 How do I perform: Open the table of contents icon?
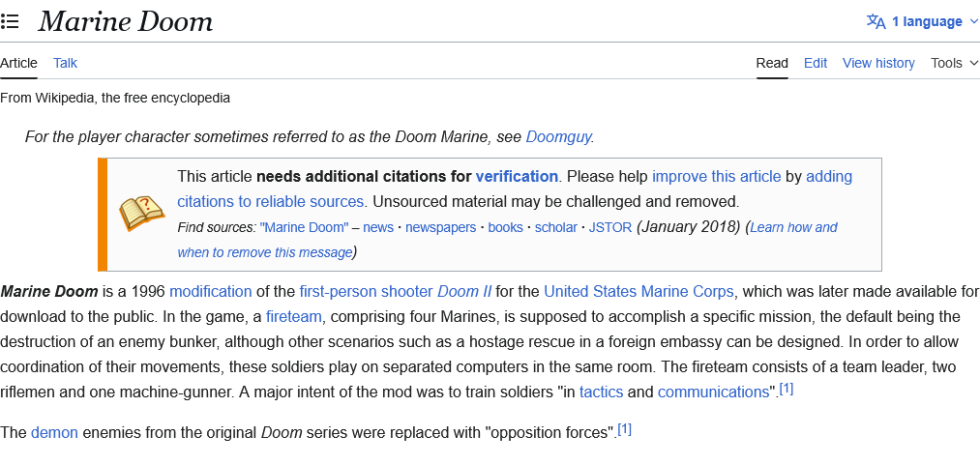[x=10, y=22]
